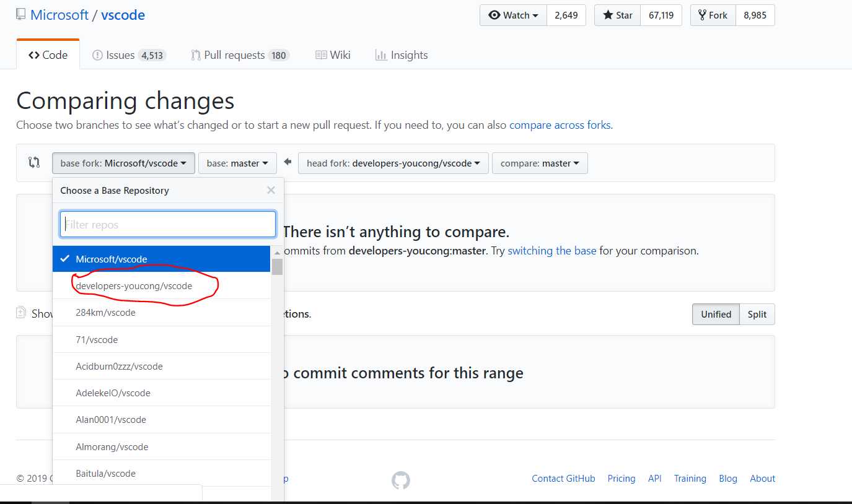Open the Watch dropdown button

coord(513,15)
